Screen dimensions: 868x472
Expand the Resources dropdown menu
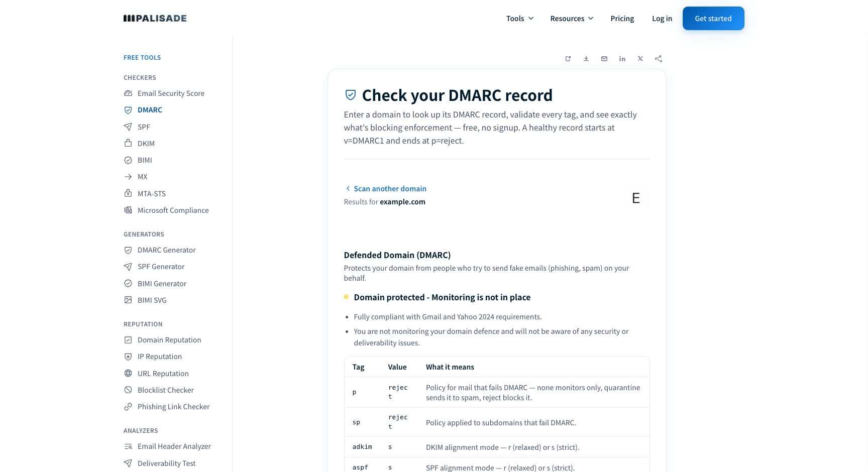pyautogui.click(x=572, y=19)
